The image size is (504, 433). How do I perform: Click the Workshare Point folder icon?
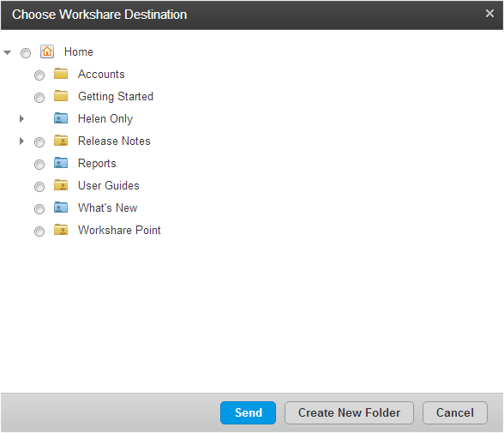click(61, 230)
